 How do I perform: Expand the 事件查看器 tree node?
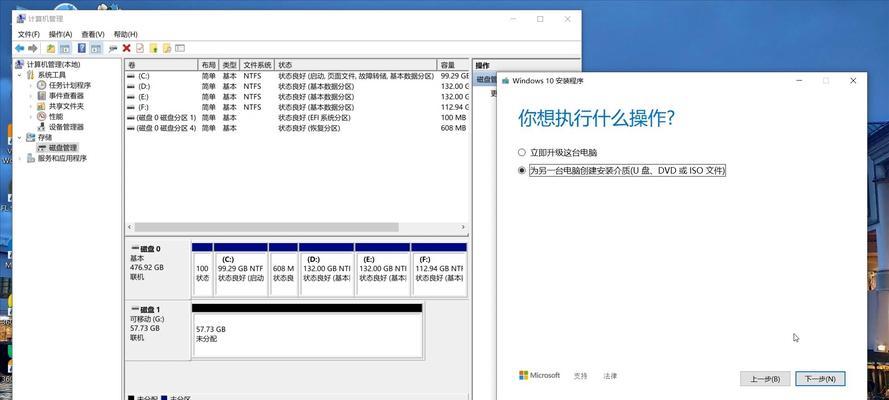(x=32, y=96)
